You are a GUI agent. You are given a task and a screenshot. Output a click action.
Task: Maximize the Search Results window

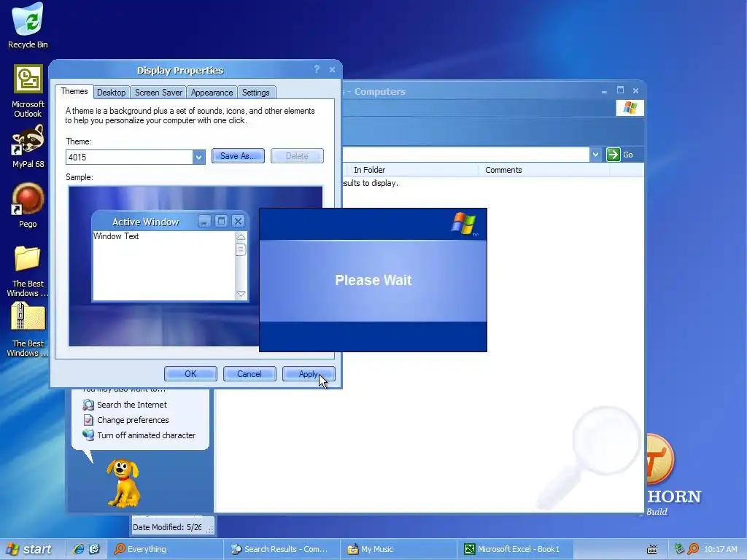coord(620,90)
